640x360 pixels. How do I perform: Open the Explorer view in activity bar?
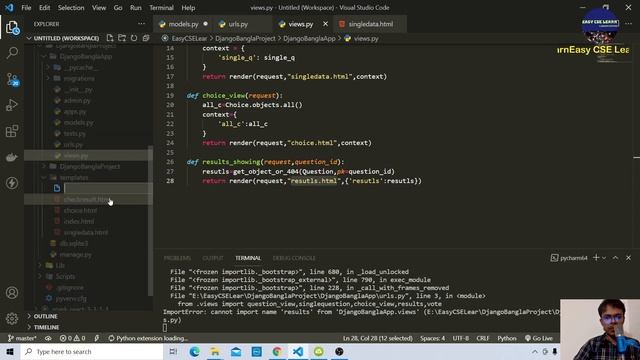coord(12,28)
